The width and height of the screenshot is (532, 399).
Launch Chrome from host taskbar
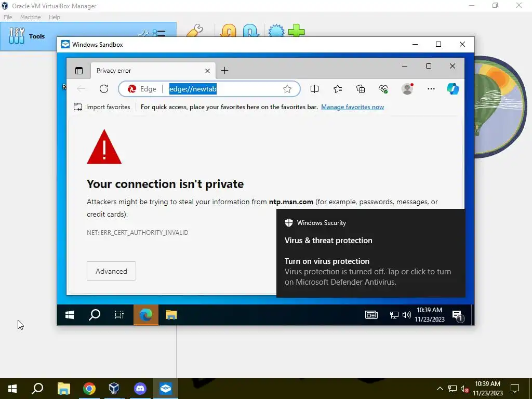pos(89,389)
